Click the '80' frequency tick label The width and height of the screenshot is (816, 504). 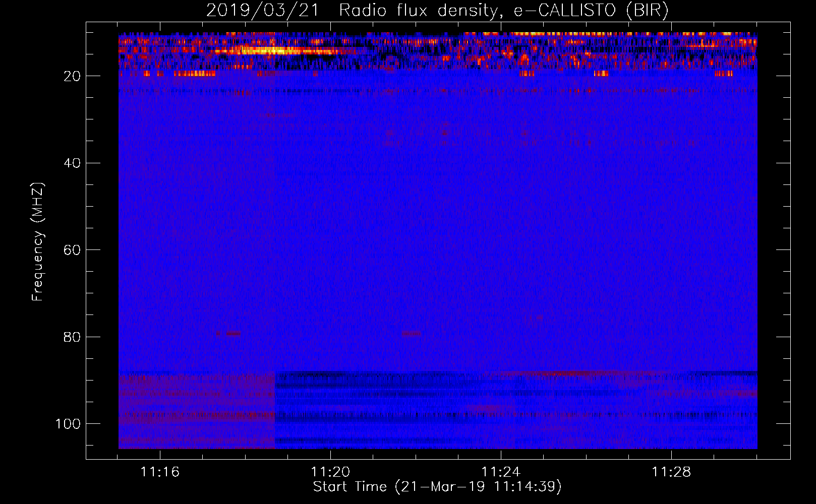coord(72,337)
